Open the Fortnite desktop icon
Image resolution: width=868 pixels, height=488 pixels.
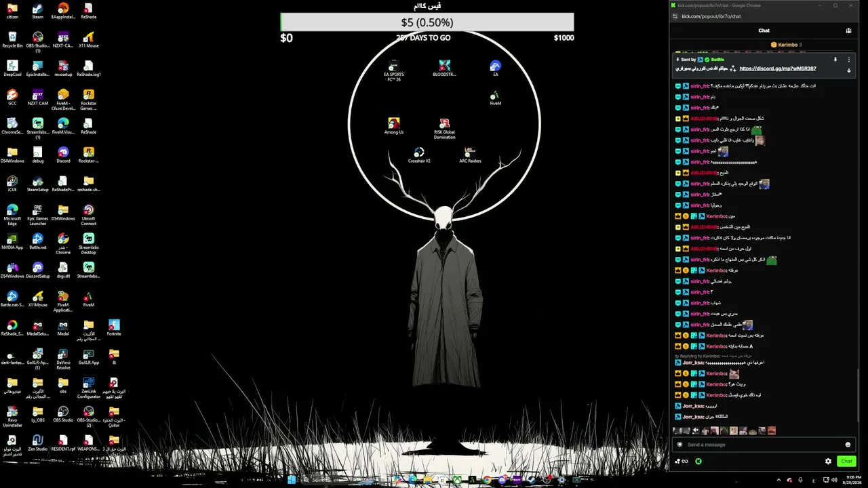point(114,328)
